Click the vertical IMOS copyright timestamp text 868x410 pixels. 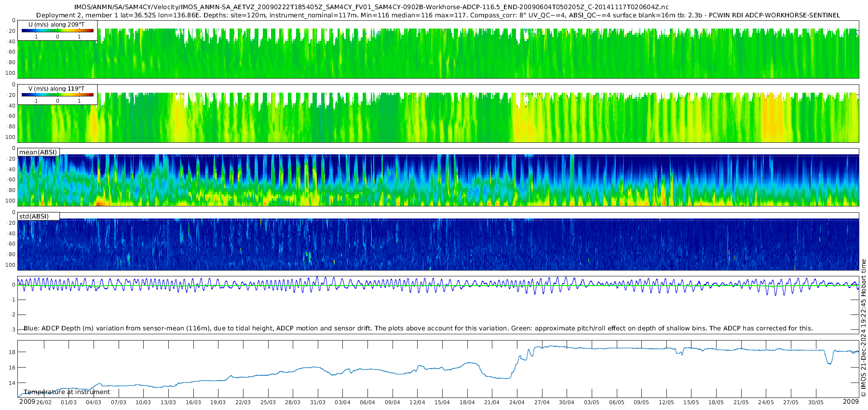[863, 328]
